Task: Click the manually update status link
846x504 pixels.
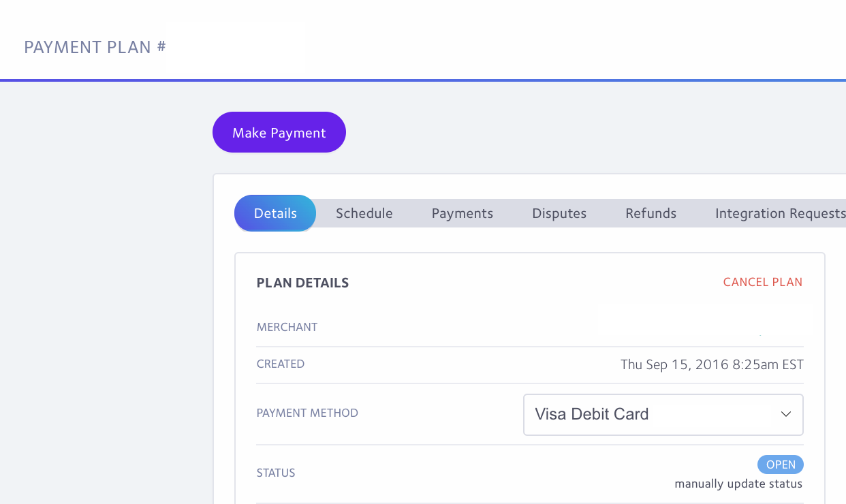Action: coord(738,483)
